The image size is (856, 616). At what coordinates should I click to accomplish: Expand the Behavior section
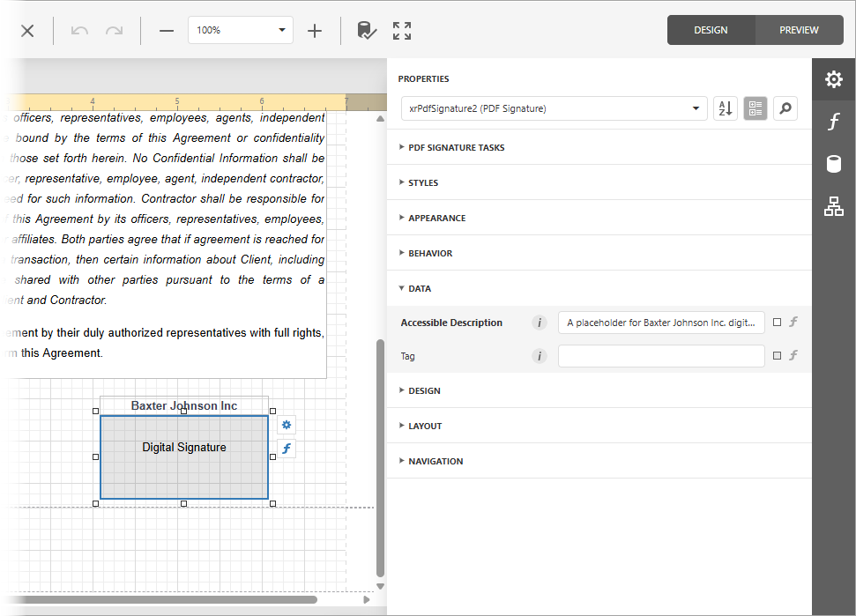pos(599,253)
